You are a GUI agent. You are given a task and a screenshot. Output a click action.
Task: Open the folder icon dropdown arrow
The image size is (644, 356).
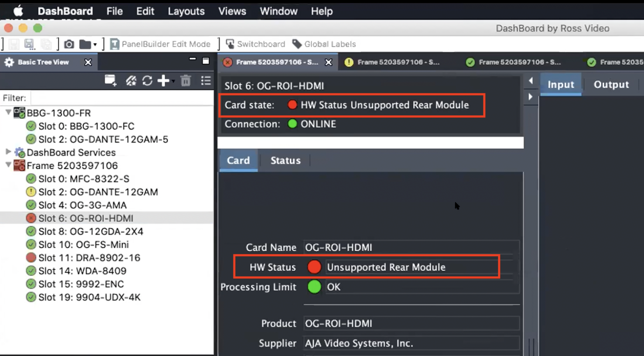tap(95, 44)
